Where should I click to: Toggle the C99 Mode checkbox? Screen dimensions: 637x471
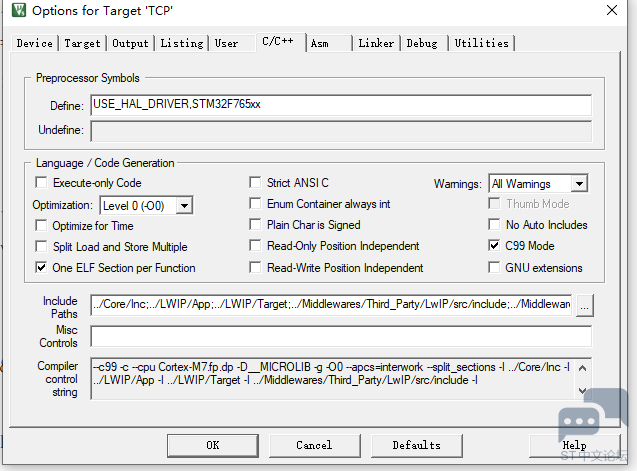494,246
